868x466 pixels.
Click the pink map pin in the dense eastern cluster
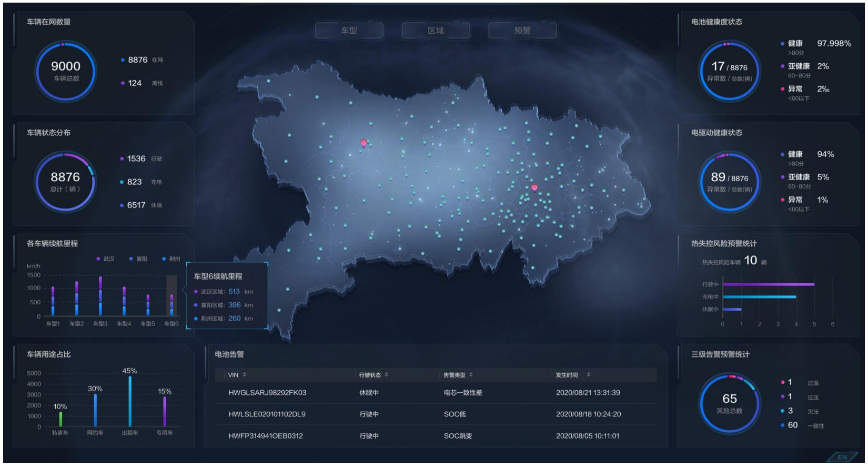point(534,187)
